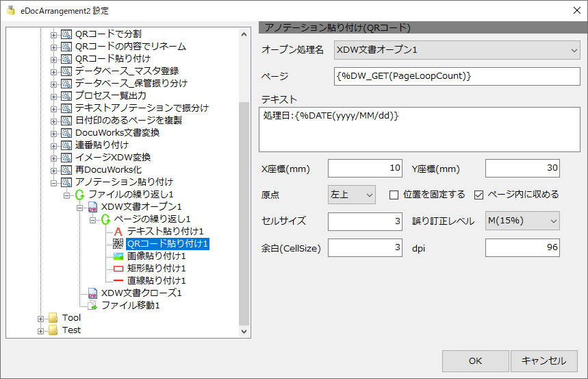Click the red line icon of 直線貼り付け1
The image size is (588, 379).
tap(118, 280)
